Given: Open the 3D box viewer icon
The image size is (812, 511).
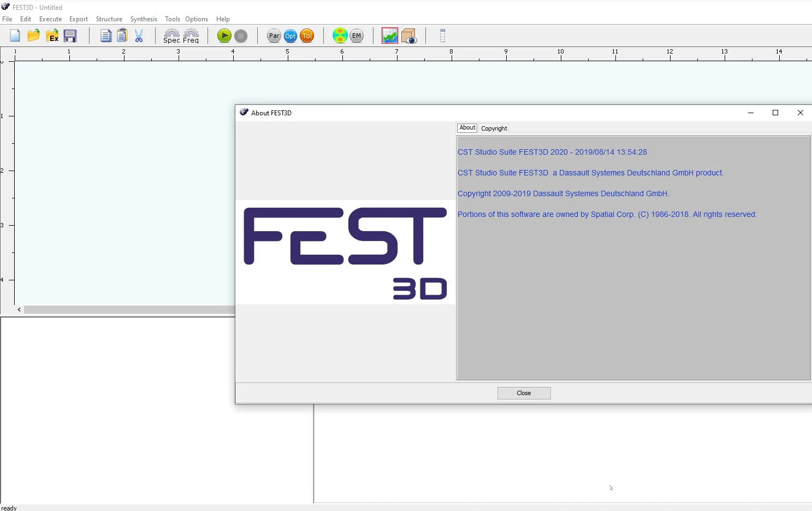Looking at the screenshot, I should coord(409,36).
